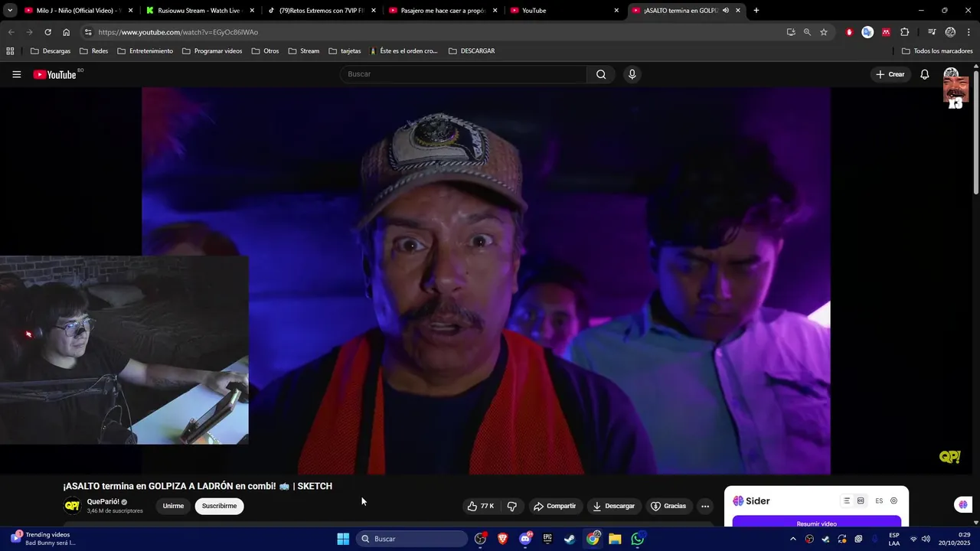Open media controls music note icon

point(932,32)
